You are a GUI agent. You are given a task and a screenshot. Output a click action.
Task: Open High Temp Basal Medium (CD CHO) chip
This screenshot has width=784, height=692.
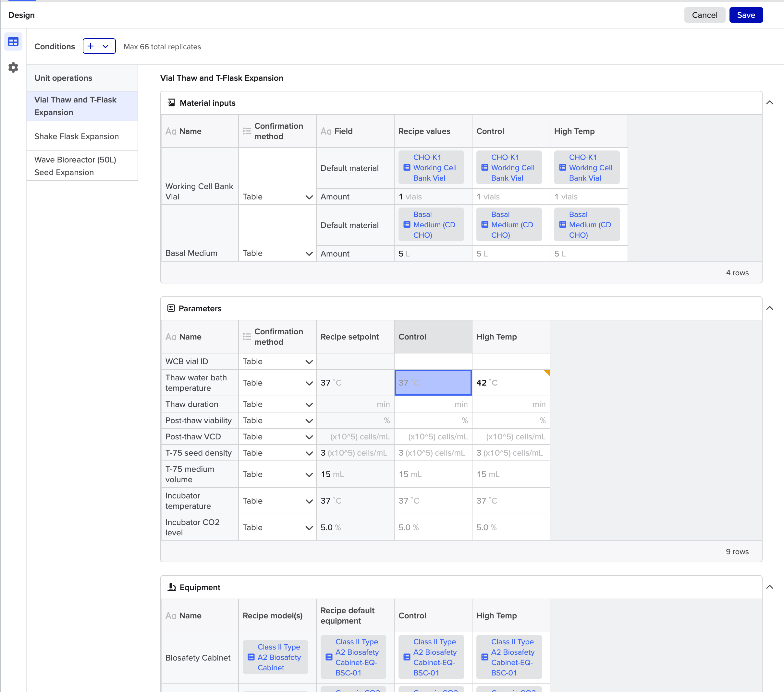point(586,225)
